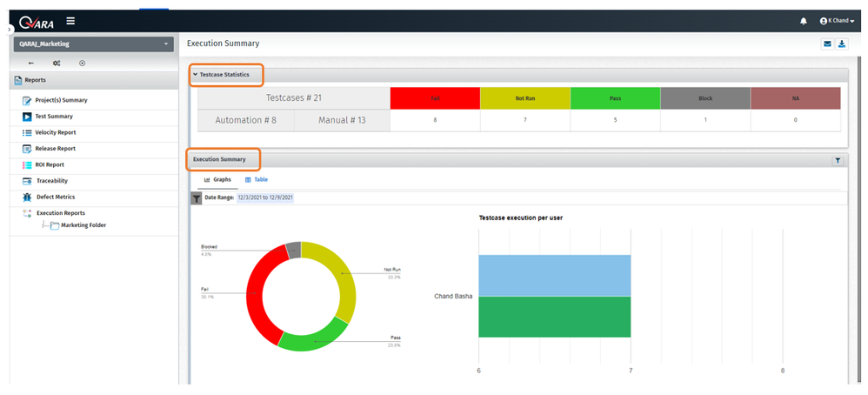Viewport: 868px width, 395px height.
Task: Click the Testcase execution per user title
Action: [x=520, y=218]
